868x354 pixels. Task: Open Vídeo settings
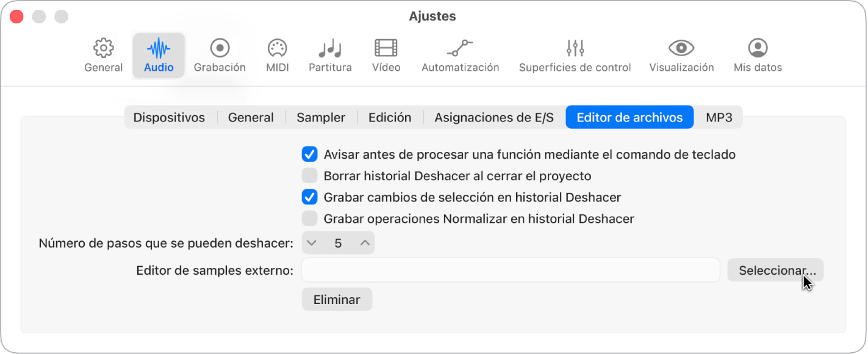[386, 53]
